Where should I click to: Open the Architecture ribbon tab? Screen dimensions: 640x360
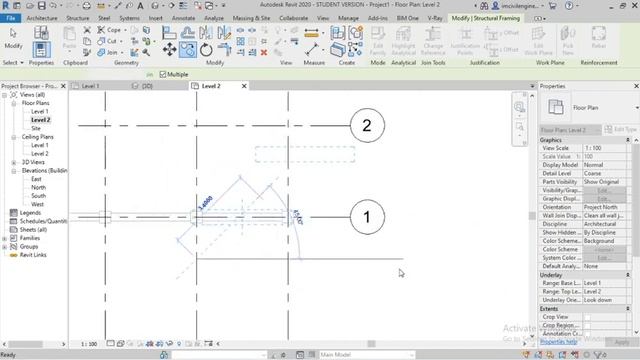click(42, 18)
